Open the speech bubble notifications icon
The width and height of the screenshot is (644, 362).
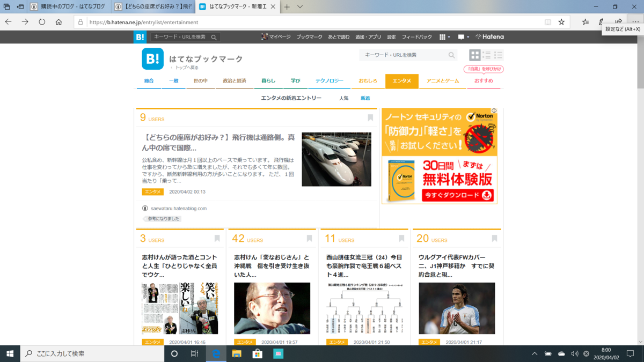[460, 36]
